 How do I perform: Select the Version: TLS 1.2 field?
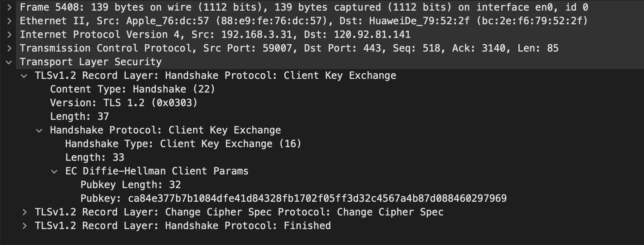(x=123, y=103)
